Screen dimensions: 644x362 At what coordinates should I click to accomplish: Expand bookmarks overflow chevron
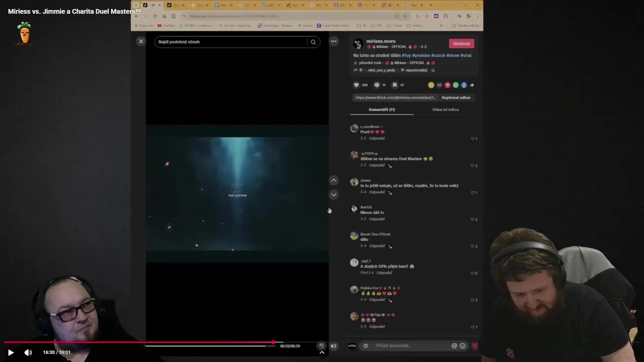(x=441, y=25)
